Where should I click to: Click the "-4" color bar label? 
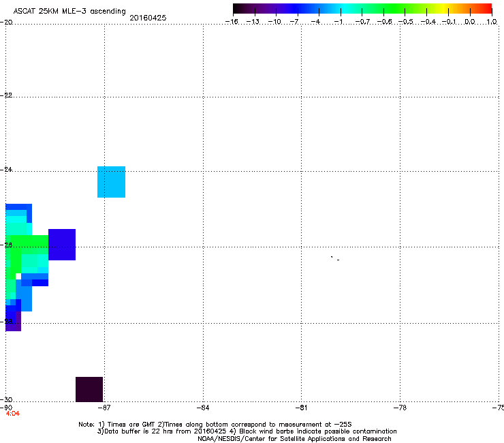point(315,22)
